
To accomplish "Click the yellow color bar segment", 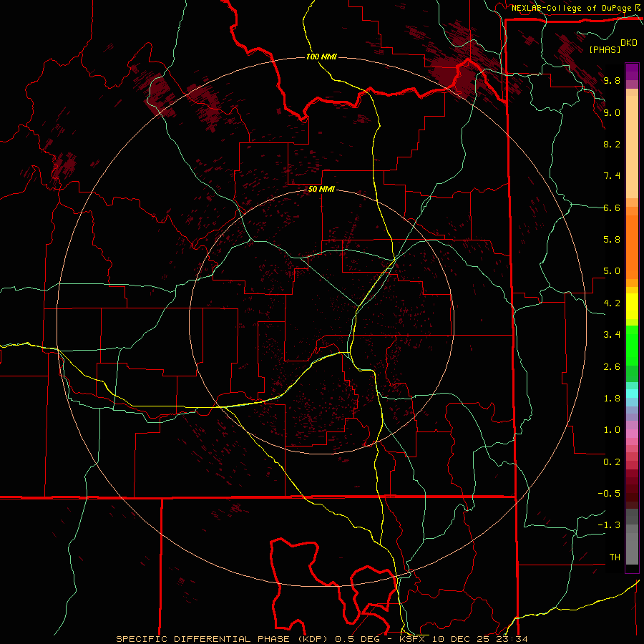I will (x=632, y=306).
